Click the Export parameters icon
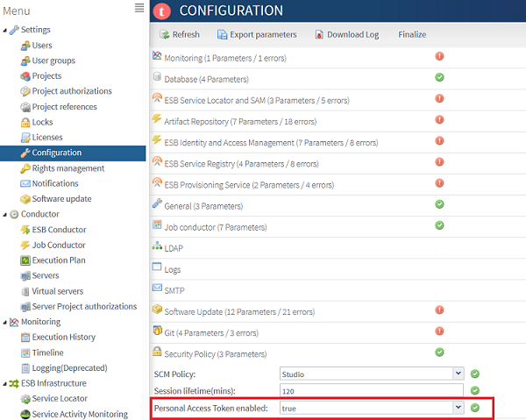This screenshot has height=420, width=526. pyautogui.click(x=222, y=35)
